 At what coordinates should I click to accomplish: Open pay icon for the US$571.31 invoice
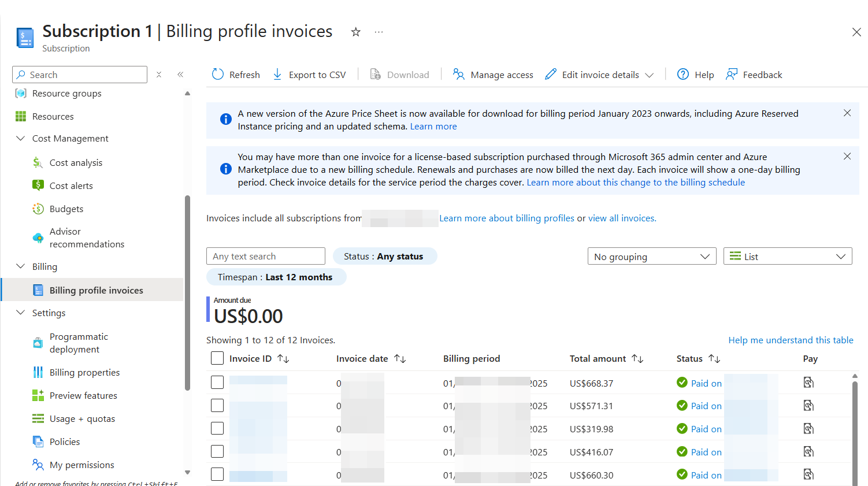click(808, 406)
